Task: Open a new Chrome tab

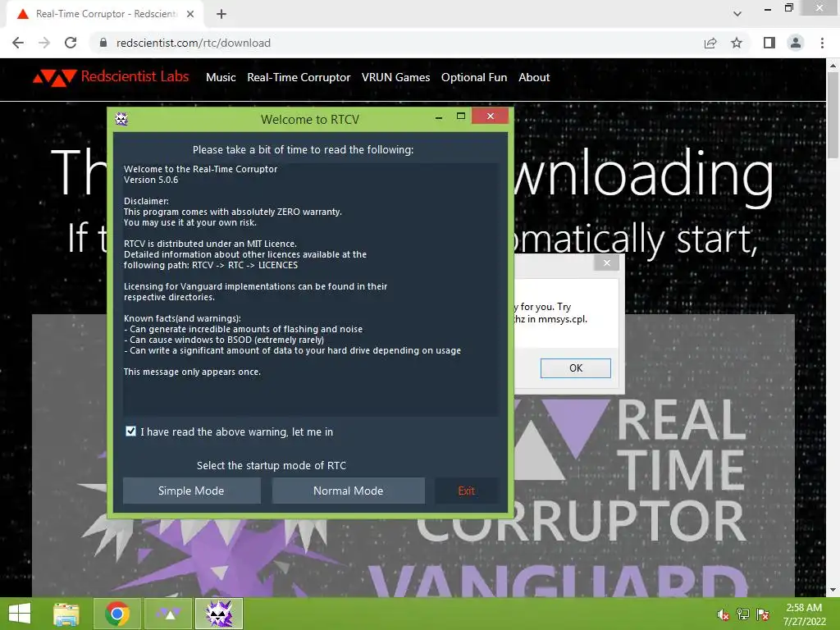Action: point(221,14)
